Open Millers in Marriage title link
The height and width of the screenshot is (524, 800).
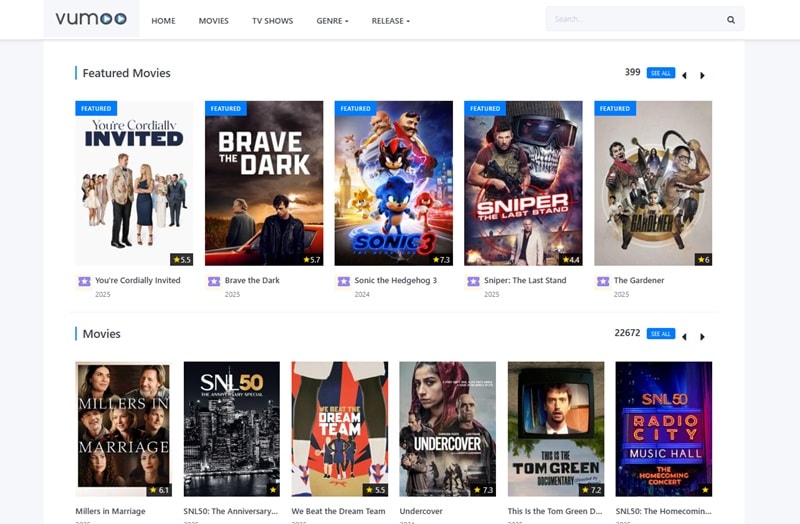pyautogui.click(x=110, y=511)
